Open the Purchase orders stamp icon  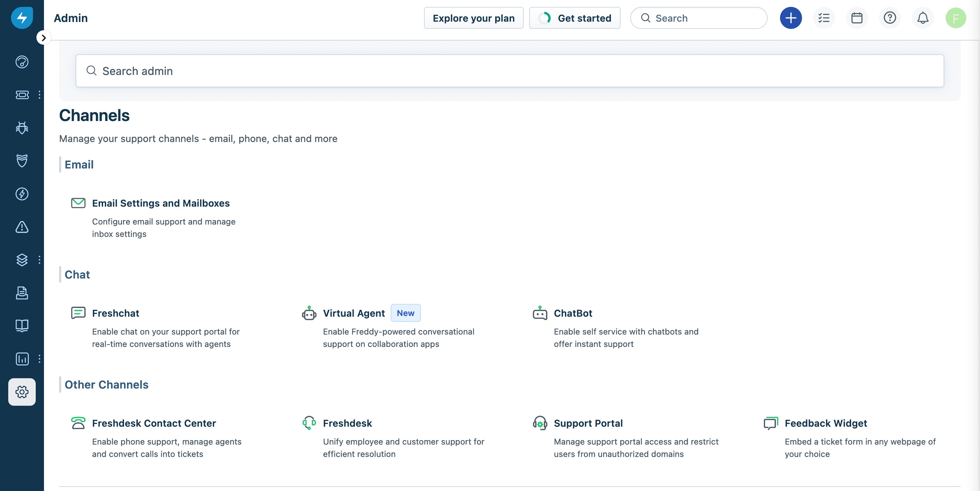point(22,293)
